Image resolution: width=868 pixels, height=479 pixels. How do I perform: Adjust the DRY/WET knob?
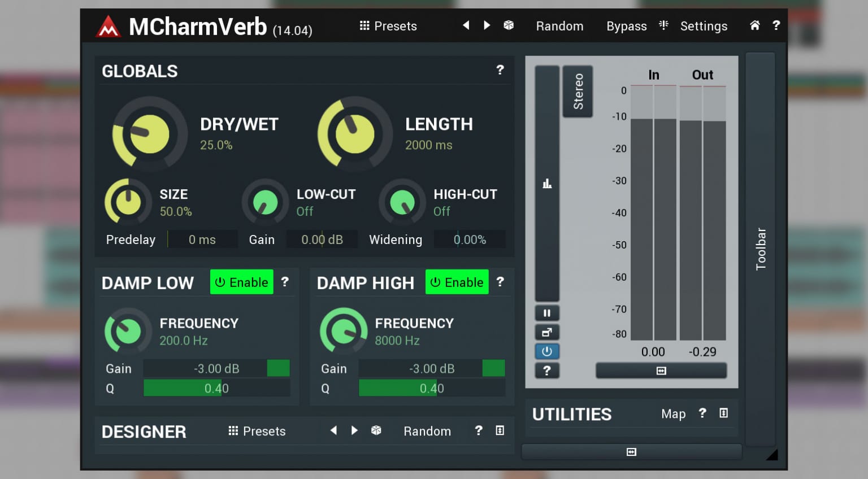[x=149, y=133]
